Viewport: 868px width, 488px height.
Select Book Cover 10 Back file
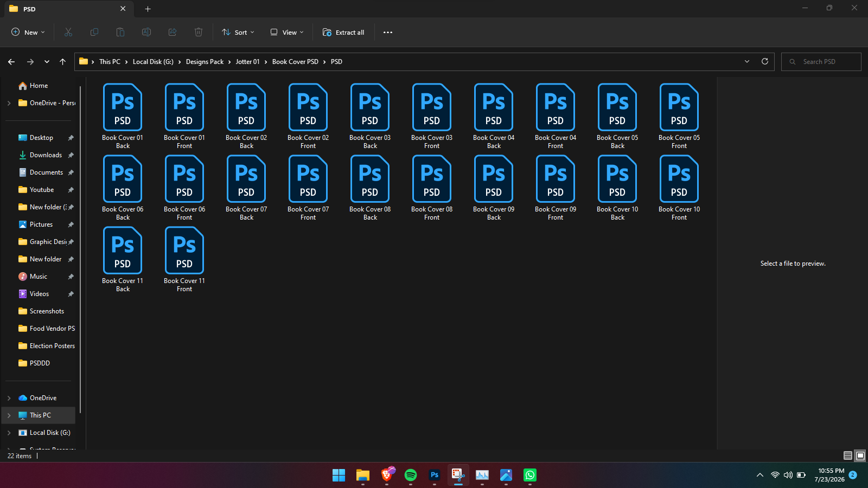pyautogui.click(x=617, y=188)
